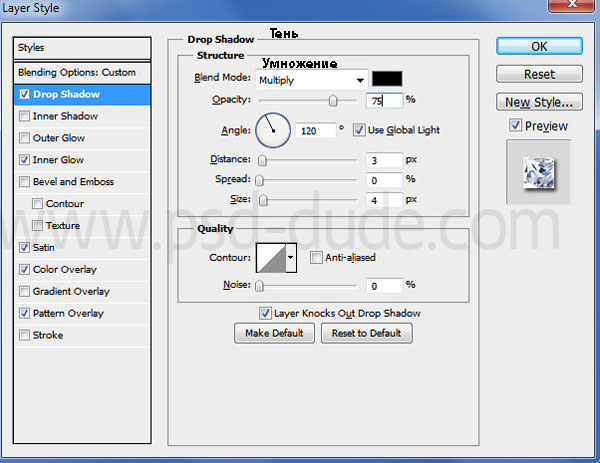Open Blending Options: Custom
The height and width of the screenshot is (463, 600).
tap(82, 72)
